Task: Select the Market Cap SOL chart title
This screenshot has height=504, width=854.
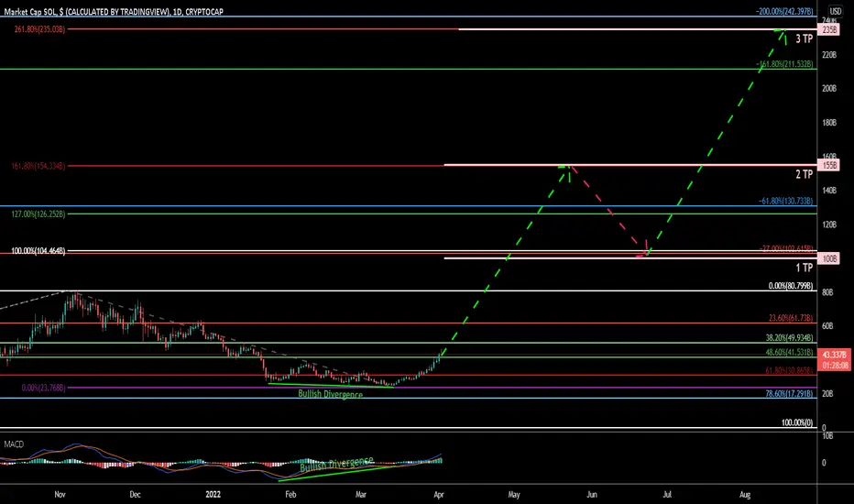Action: click(114, 11)
